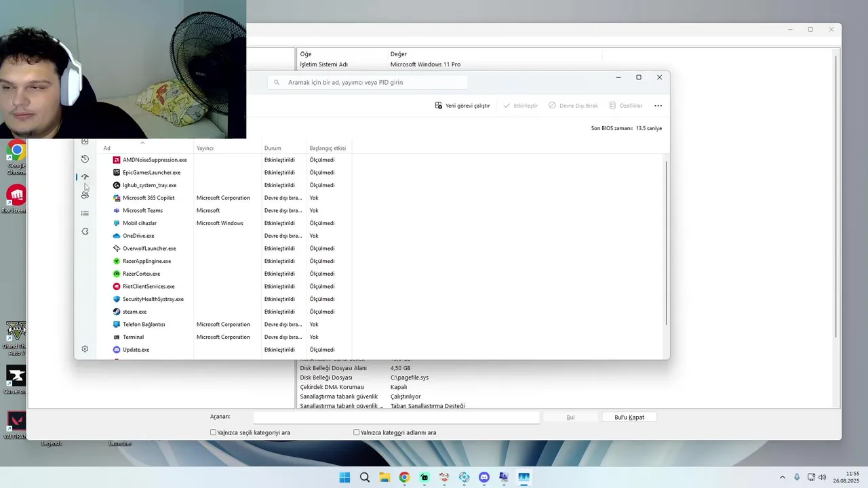The image size is (868, 488).
Task: Open File Explorer from taskbar
Action: (x=384, y=477)
